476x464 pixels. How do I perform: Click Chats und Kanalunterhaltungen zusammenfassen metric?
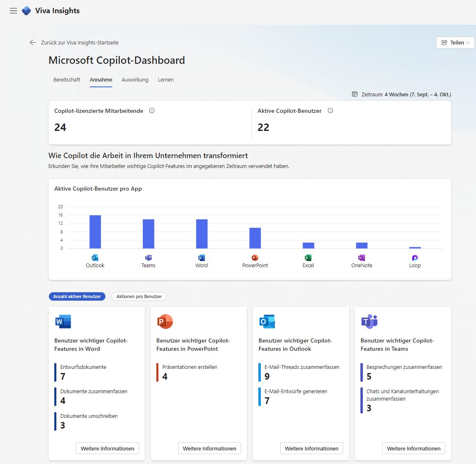tap(400, 400)
